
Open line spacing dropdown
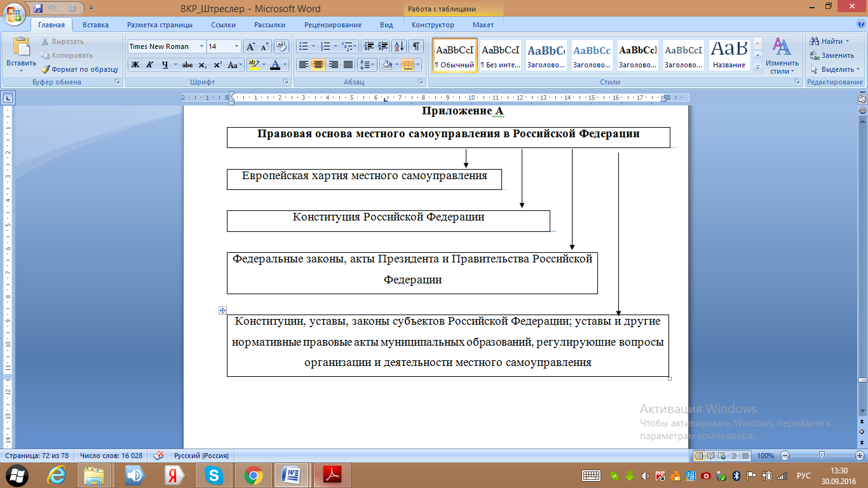[368, 65]
